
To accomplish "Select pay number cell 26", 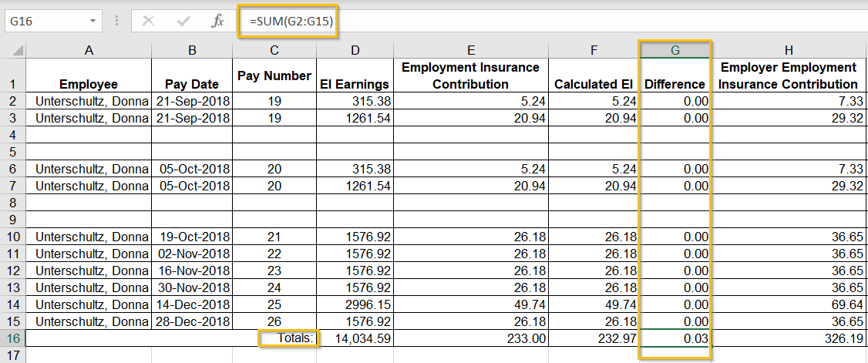I will [x=274, y=321].
